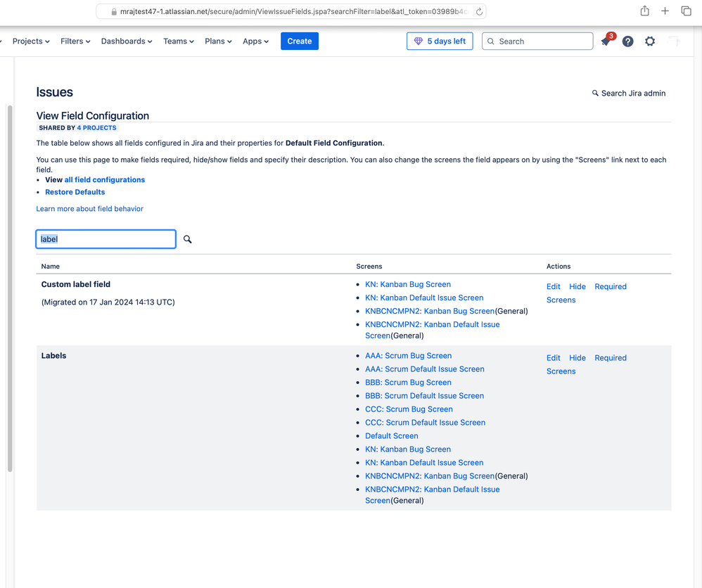Open a new browser tab with plus icon

[665, 11]
